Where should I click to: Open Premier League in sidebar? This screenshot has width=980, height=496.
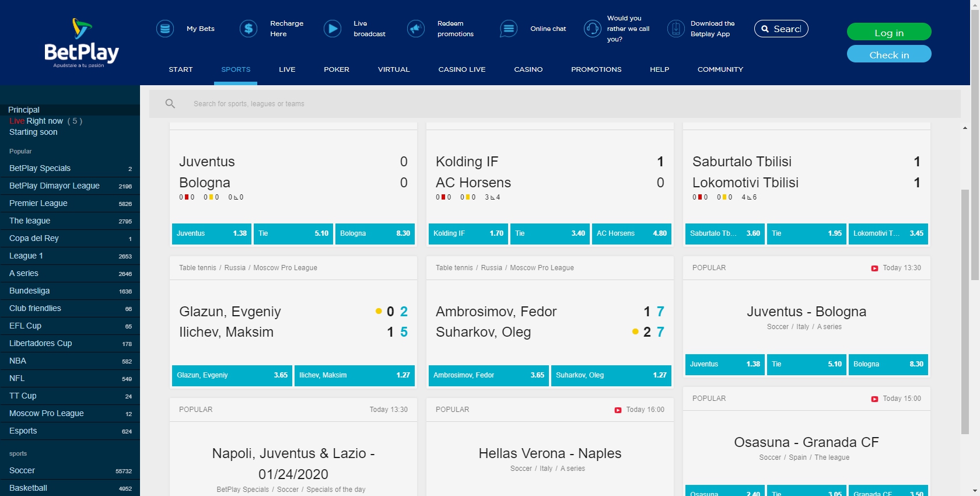coord(70,203)
